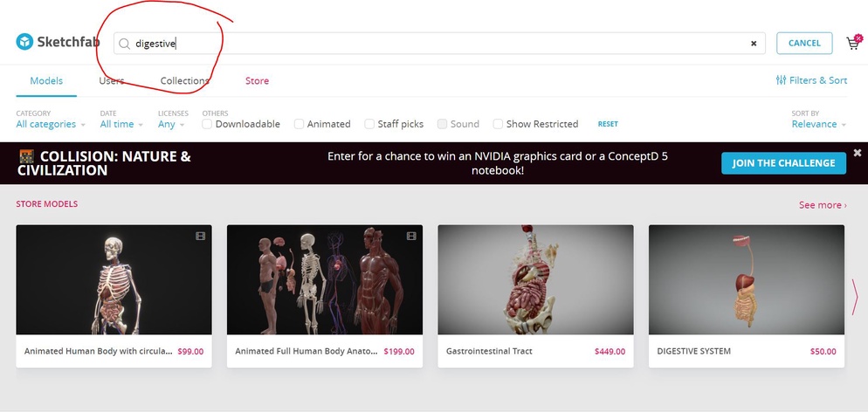Dismiss the challenge banner with its x
This screenshot has width=868, height=412.
(858, 153)
